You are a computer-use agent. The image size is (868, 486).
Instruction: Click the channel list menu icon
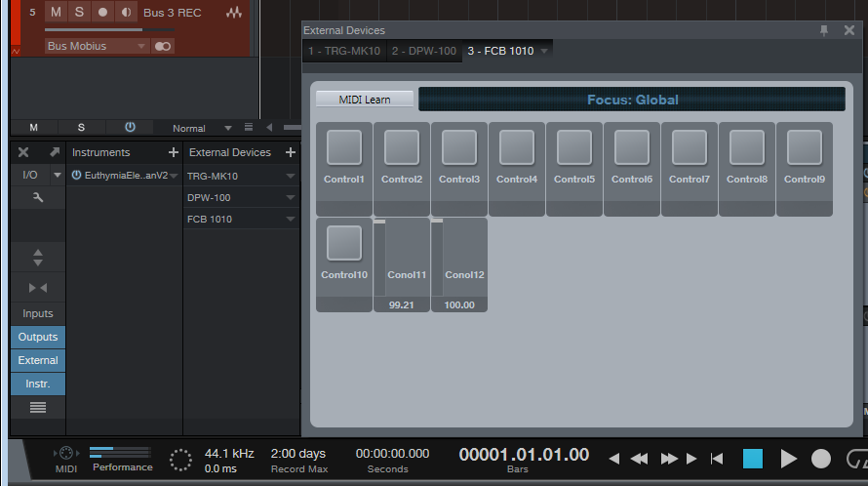click(x=38, y=408)
